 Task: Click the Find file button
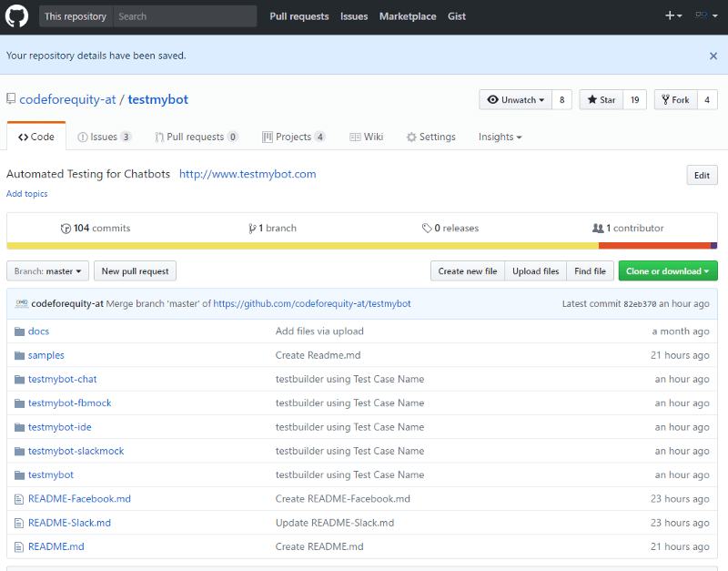pos(590,270)
